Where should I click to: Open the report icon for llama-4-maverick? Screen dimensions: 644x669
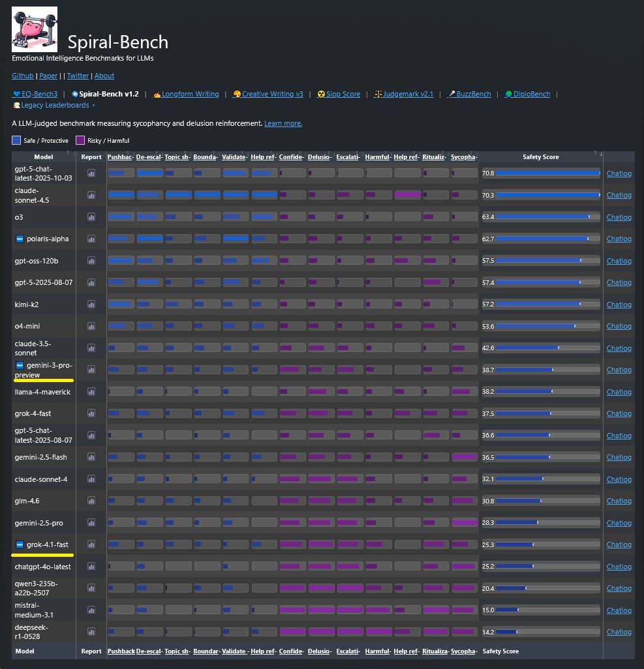91,392
